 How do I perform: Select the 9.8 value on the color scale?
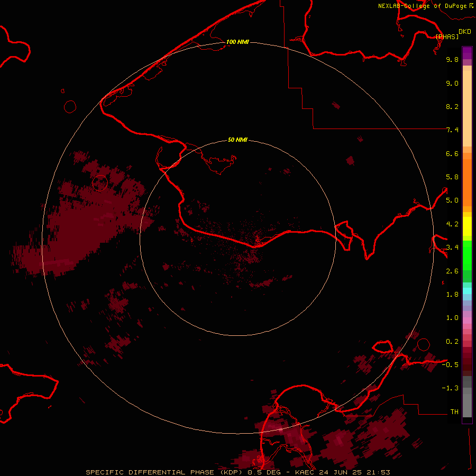[452, 59]
